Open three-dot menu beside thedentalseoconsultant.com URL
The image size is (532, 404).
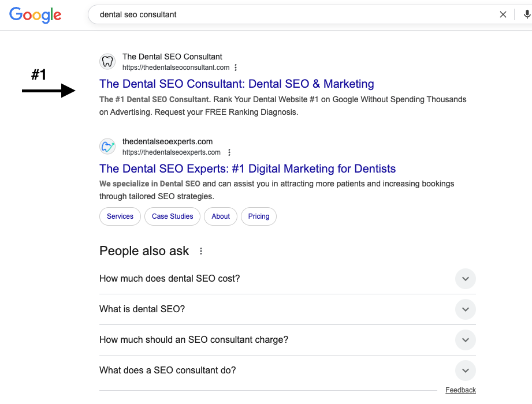(x=236, y=68)
